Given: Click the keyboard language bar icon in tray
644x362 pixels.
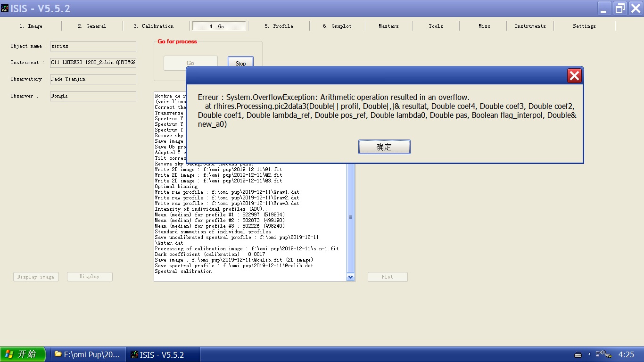Looking at the screenshot, I should coord(578,355).
